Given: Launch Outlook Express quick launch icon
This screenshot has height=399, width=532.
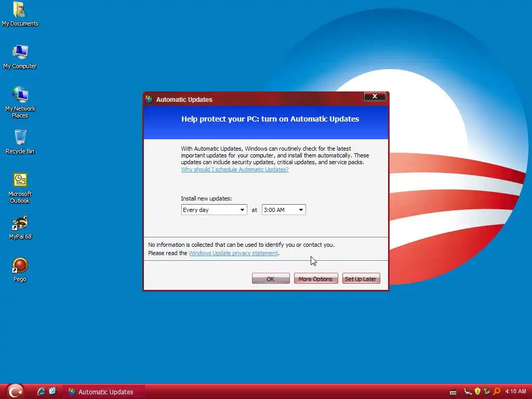Looking at the screenshot, I should click(52, 391).
